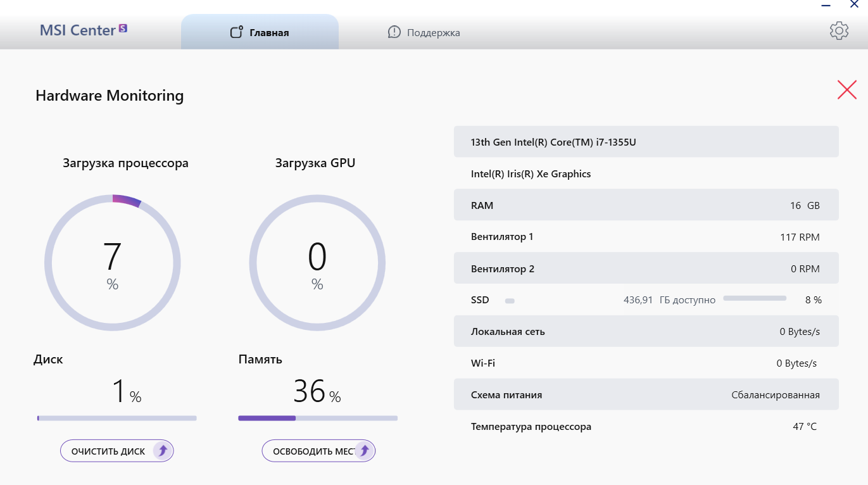Switch to the Главная tab
Image resolution: width=868 pixels, height=485 pixels.
[x=260, y=32]
